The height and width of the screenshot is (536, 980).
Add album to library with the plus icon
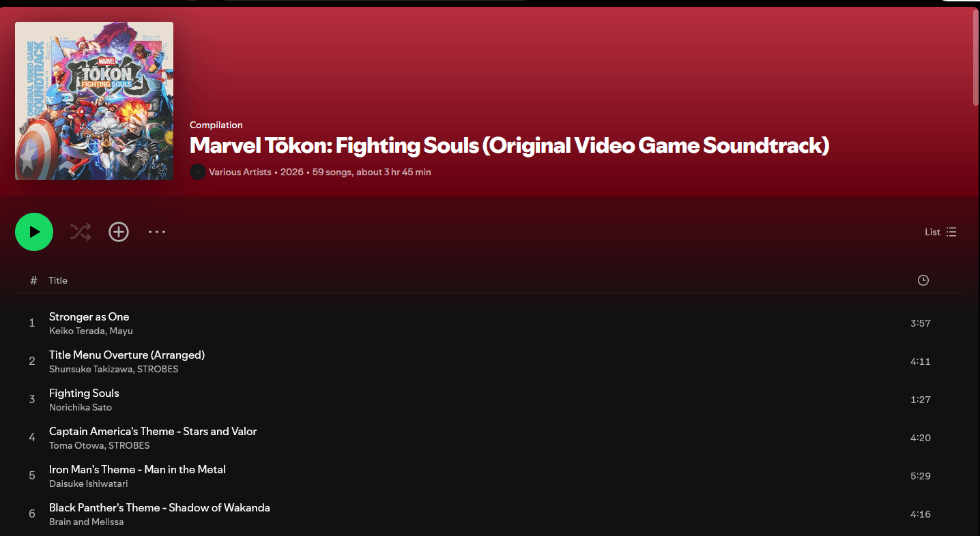[119, 232]
